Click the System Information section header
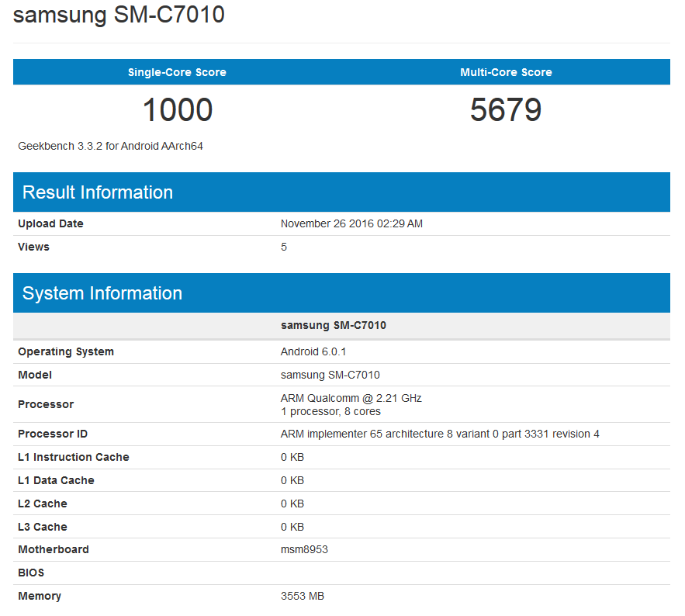 coord(104,293)
